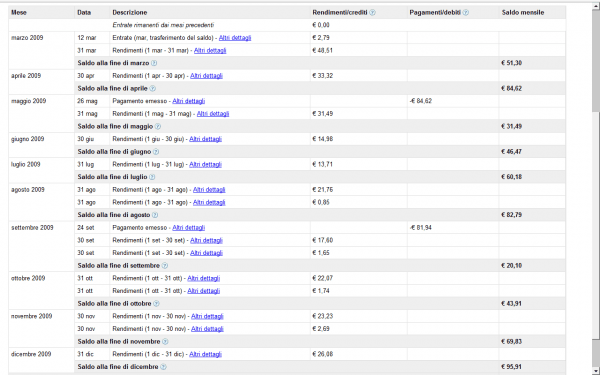This screenshot has height=375, width=600.
Task: Open Altri dettagli for Rendimenti 1 apr - 30 apr
Action: (206, 76)
